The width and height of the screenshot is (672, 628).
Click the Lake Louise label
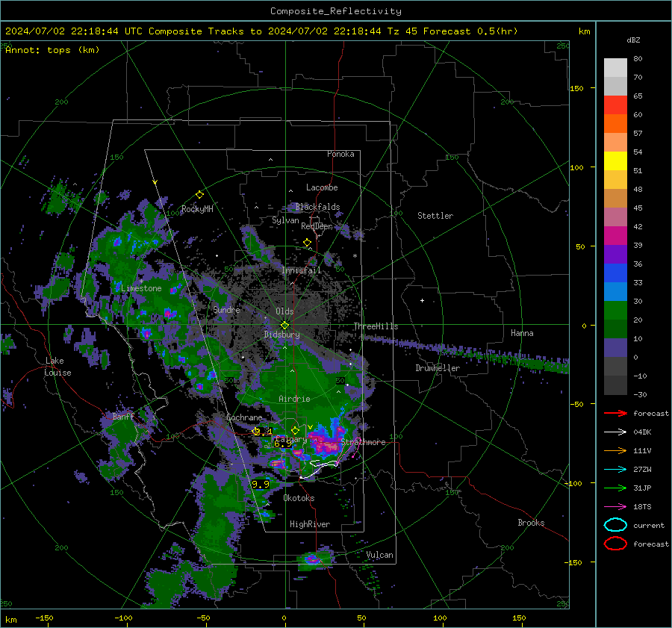point(57,367)
